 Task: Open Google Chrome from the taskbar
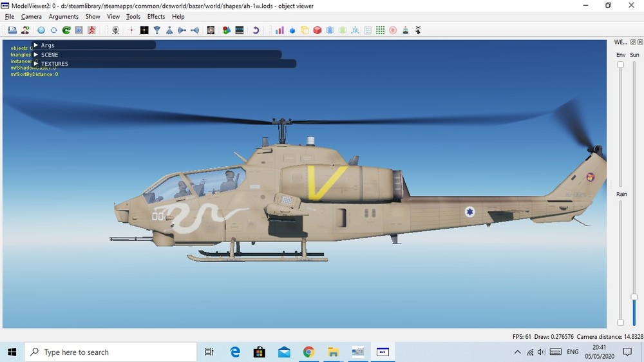[308, 352]
